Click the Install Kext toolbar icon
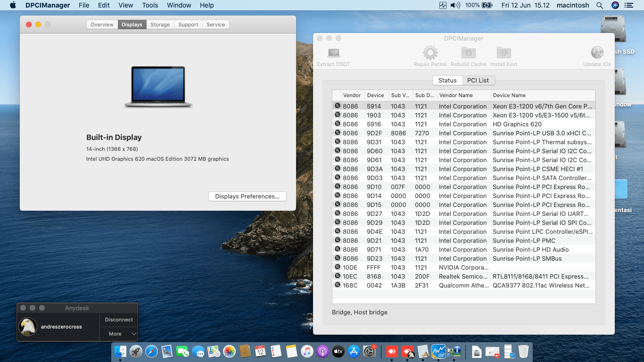Image resolution: width=644 pixels, height=362 pixels. pyautogui.click(x=504, y=53)
